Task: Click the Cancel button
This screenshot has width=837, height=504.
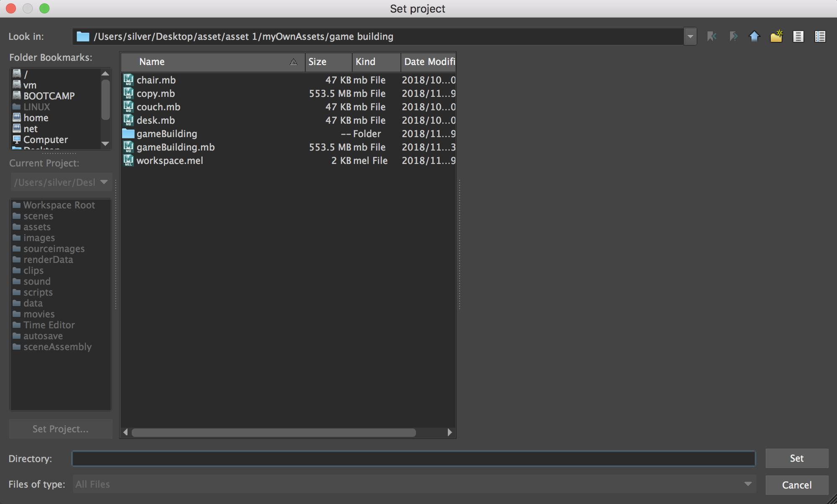Action: 796,485
